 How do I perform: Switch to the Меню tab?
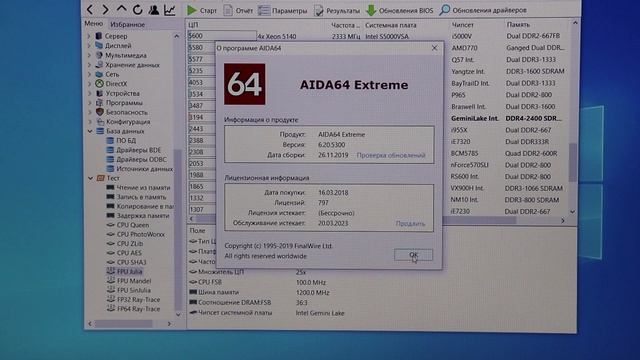[93, 24]
